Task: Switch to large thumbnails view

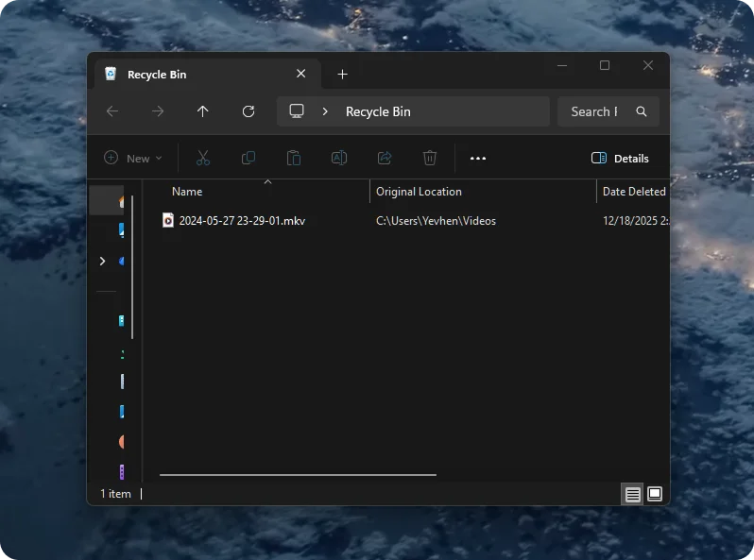Action: coord(655,494)
